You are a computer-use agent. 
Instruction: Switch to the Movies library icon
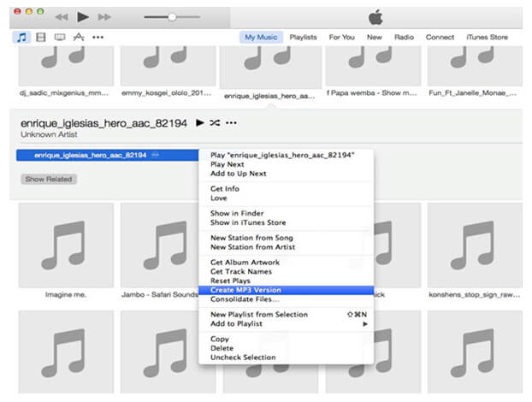(x=41, y=37)
